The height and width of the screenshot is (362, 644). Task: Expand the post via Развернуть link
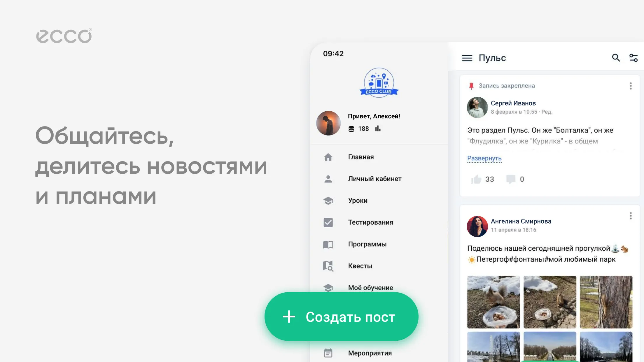click(x=484, y=158)
